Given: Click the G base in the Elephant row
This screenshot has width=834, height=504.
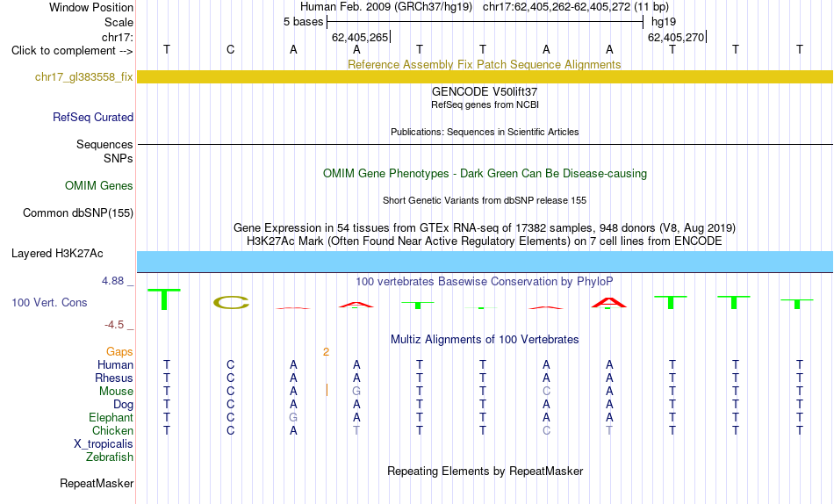Looking at the screenshot, I should [x=293, y=417].
